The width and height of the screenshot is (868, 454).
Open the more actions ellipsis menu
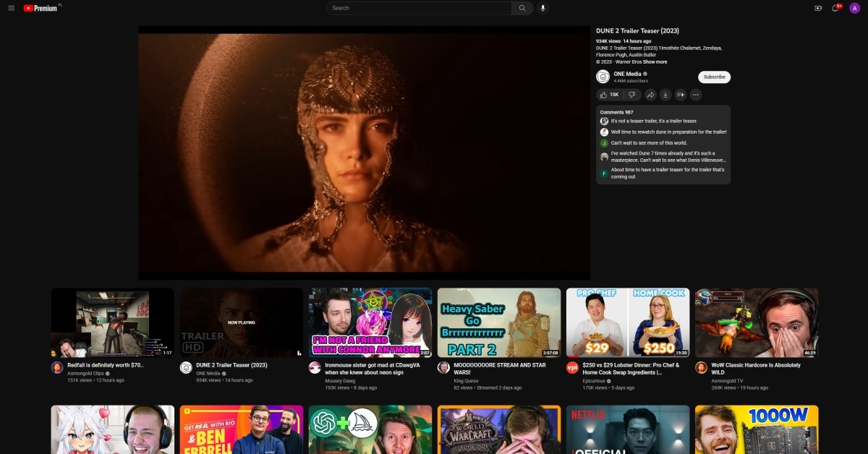(695, 95)
